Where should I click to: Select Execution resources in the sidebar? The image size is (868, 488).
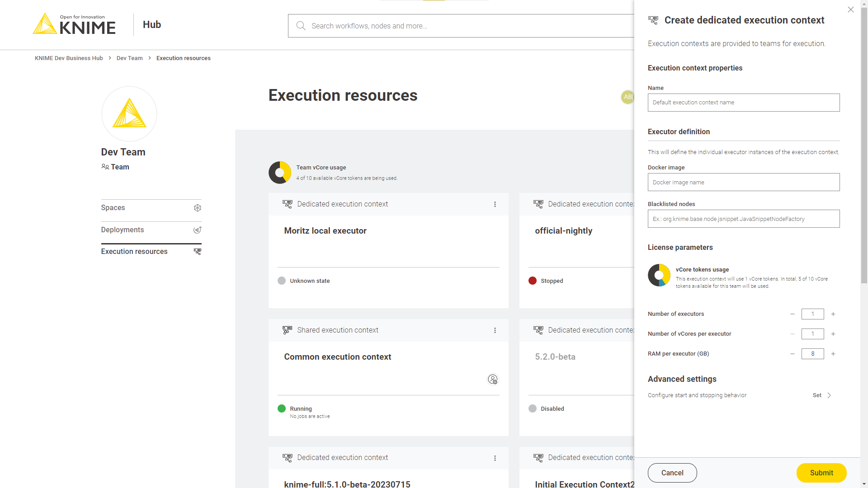[151, 252]
